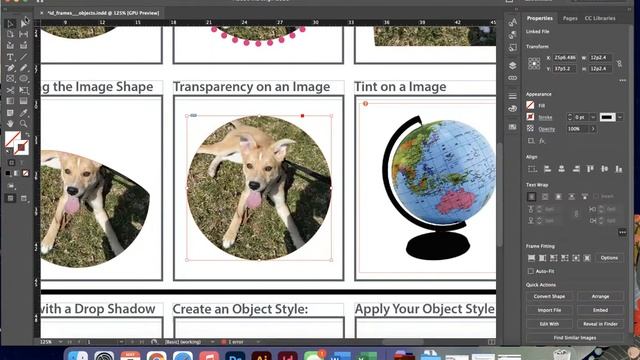Align left edges in Align section

(547, 169)
